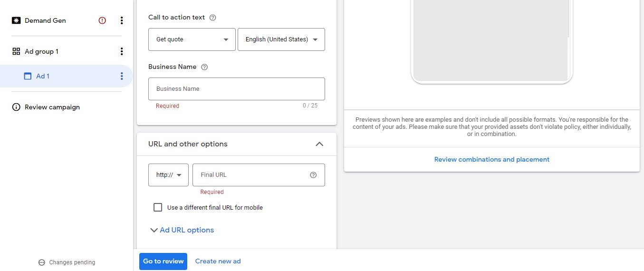The width and height of the screenshot is (644, 271).
Task: Open the Get quote call-to-action dropdown
Action: [x=192, y=39]
